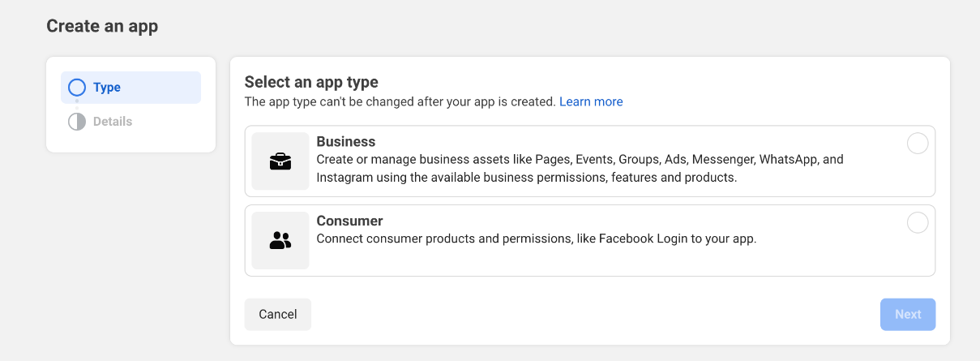Go to the Details step label

point(113,122)
